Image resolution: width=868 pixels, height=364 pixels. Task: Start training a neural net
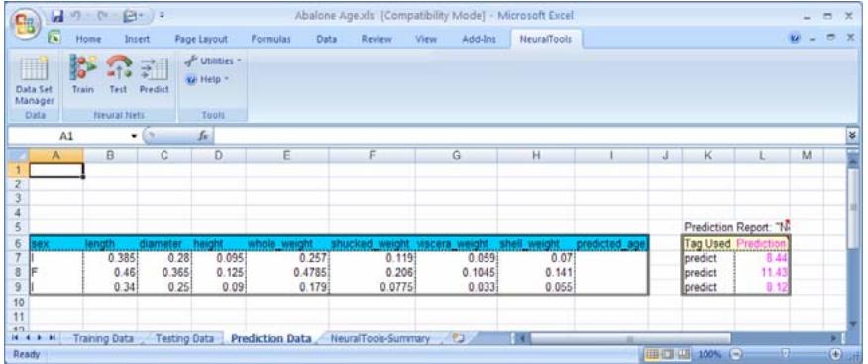[83, 73]
